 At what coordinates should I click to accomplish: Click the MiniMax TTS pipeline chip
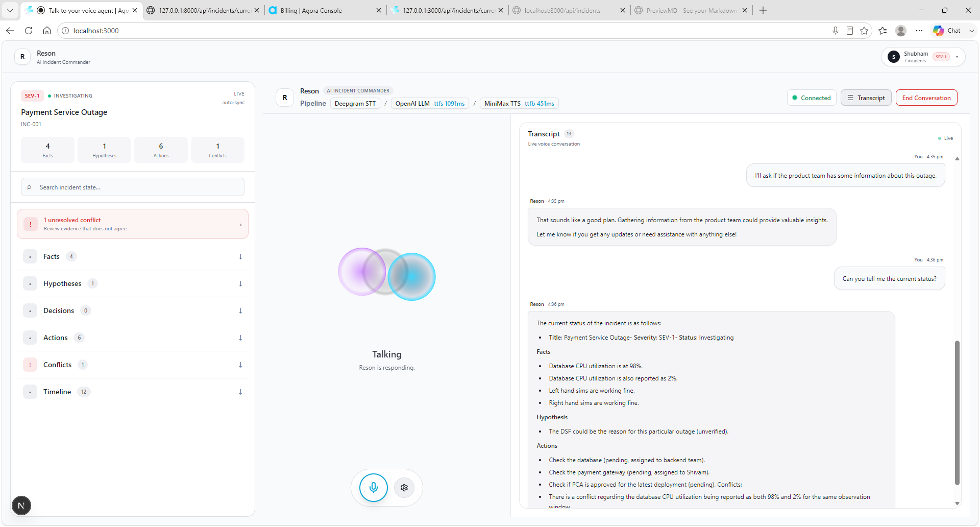[519, 104]
